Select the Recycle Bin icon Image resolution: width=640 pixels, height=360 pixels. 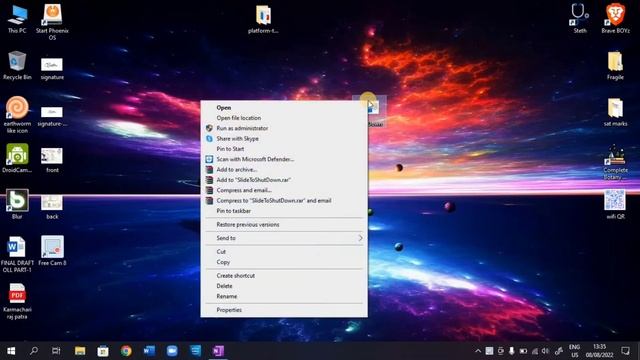[17, 65]
